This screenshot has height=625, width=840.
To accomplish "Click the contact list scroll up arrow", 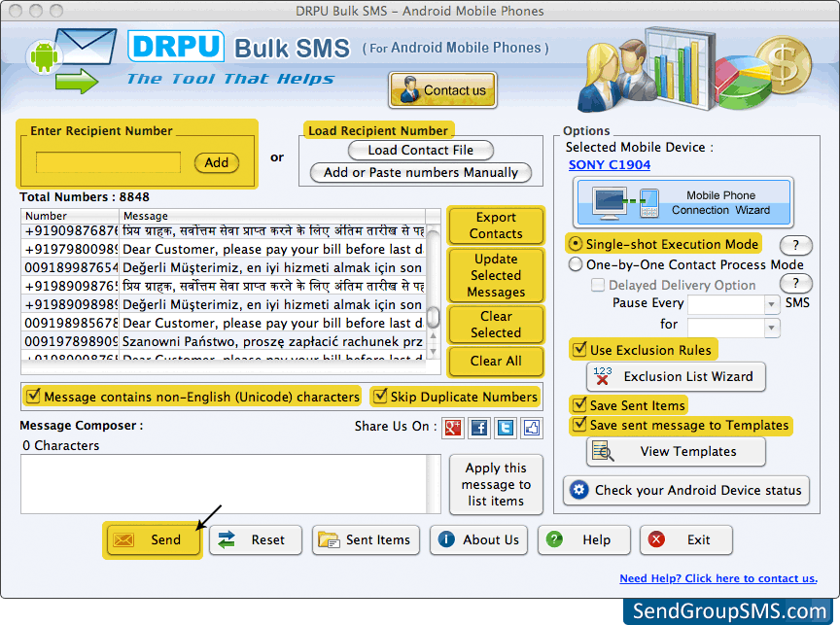I will click(x=433, y=336).
